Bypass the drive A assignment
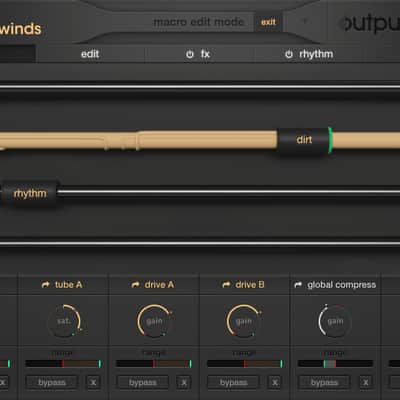The image size is (400, 400). click(x=143, y=383)
